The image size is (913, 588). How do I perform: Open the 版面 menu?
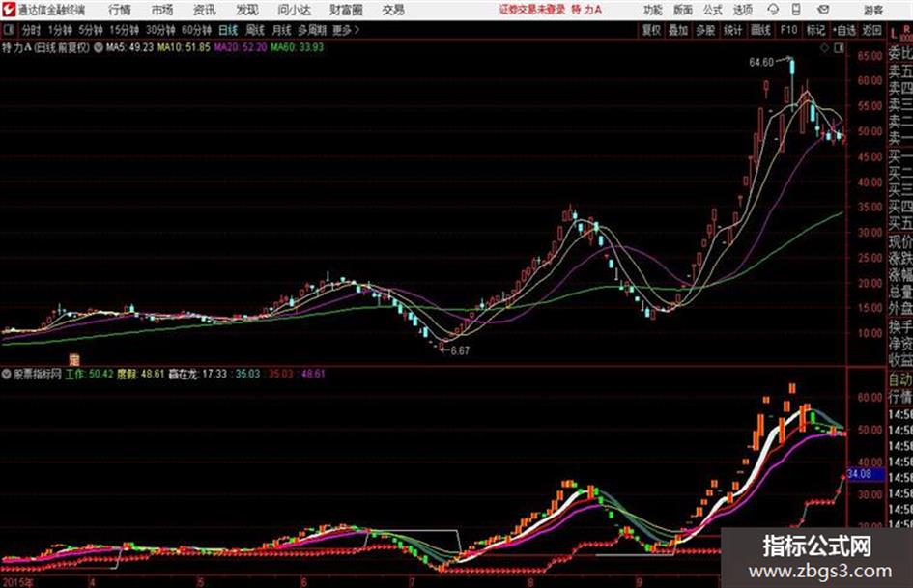click(x=682, y=10)
